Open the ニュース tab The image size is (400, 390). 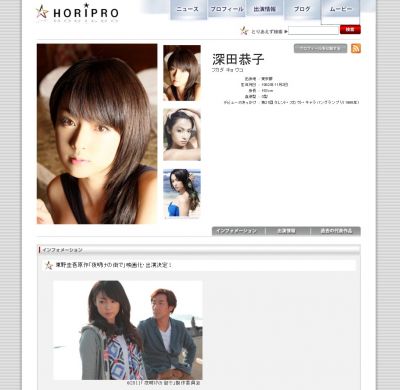(188, 9)
